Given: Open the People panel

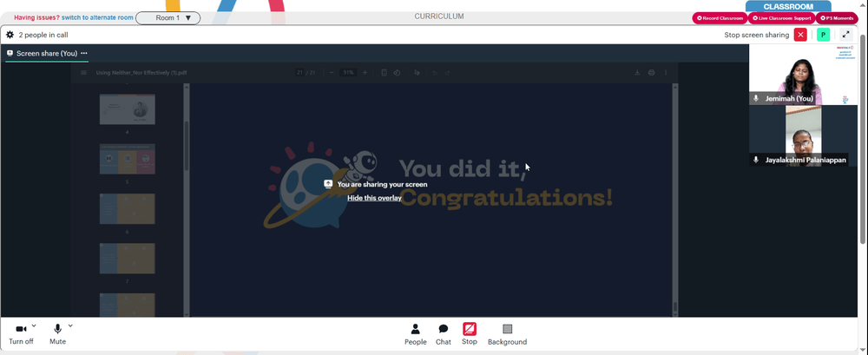Looking at the screenshot, I should [x=415, y=334].
